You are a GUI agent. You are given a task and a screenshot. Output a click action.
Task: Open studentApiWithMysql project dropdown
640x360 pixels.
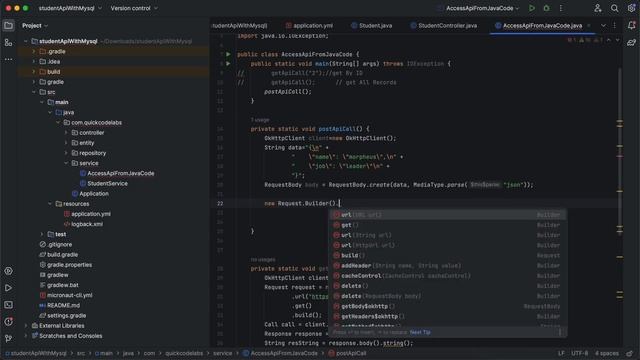[x=70, y=8]
